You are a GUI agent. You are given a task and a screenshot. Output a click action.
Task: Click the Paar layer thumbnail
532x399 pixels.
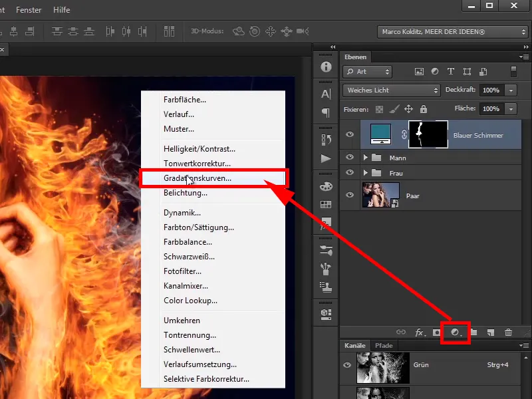tap(380, 195)
